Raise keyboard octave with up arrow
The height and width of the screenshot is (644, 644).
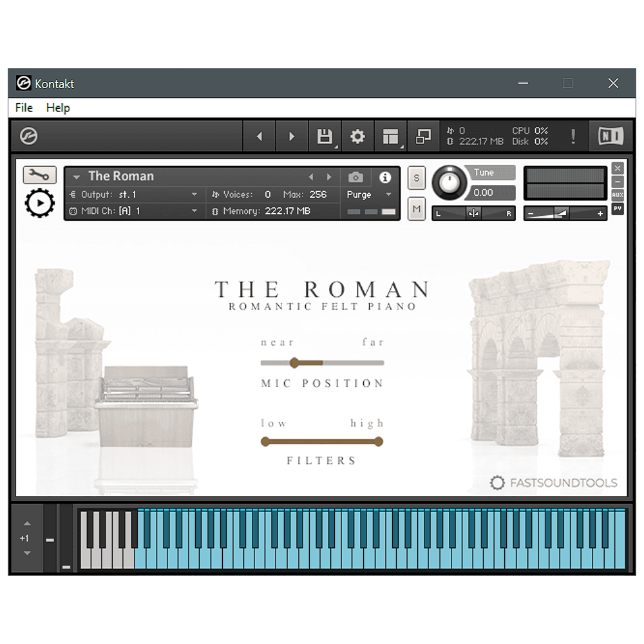(26, 523)
